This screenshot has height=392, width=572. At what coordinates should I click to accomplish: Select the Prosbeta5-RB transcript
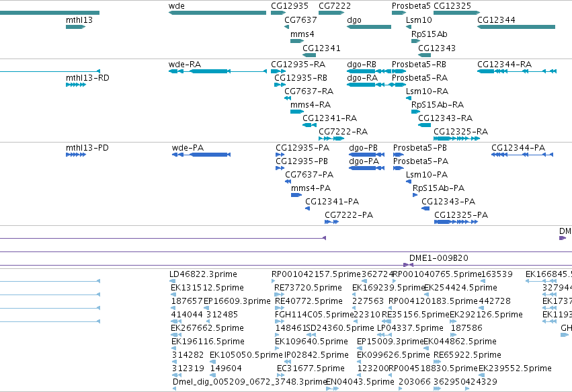click(399, 71)
